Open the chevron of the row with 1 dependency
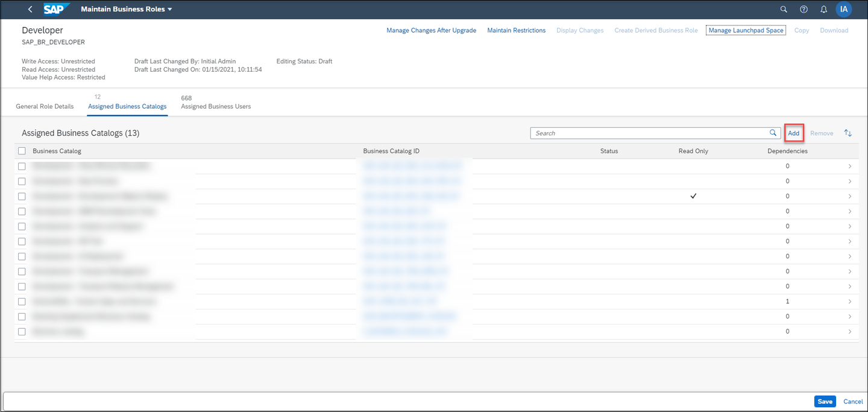 point(850,302)
